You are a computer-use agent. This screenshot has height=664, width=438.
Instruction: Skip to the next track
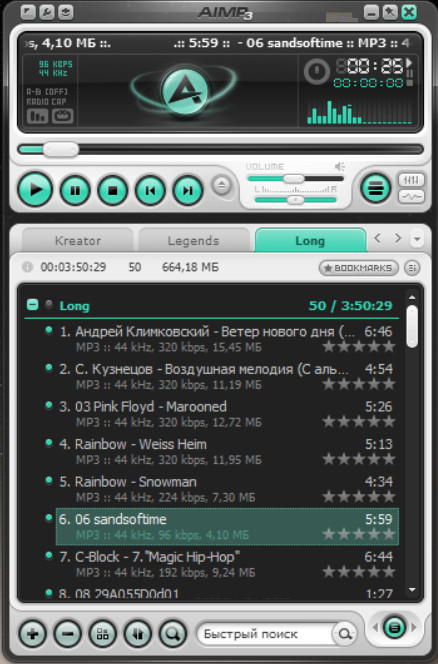(x=188, y=191)
